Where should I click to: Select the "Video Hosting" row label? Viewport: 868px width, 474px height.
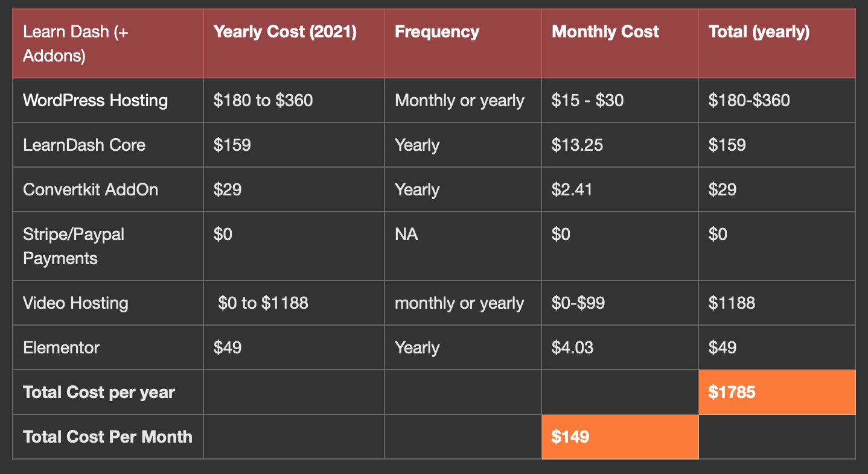coord(75,303)
